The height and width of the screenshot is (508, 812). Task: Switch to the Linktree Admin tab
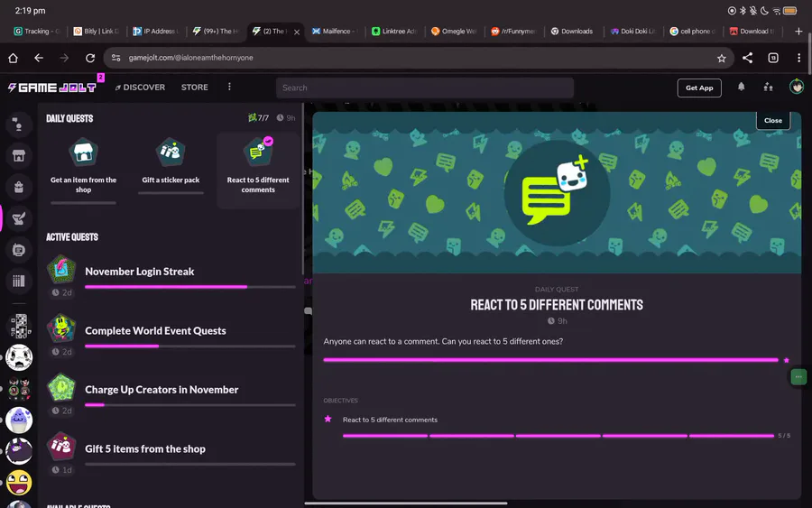click(x=394, y=32)
